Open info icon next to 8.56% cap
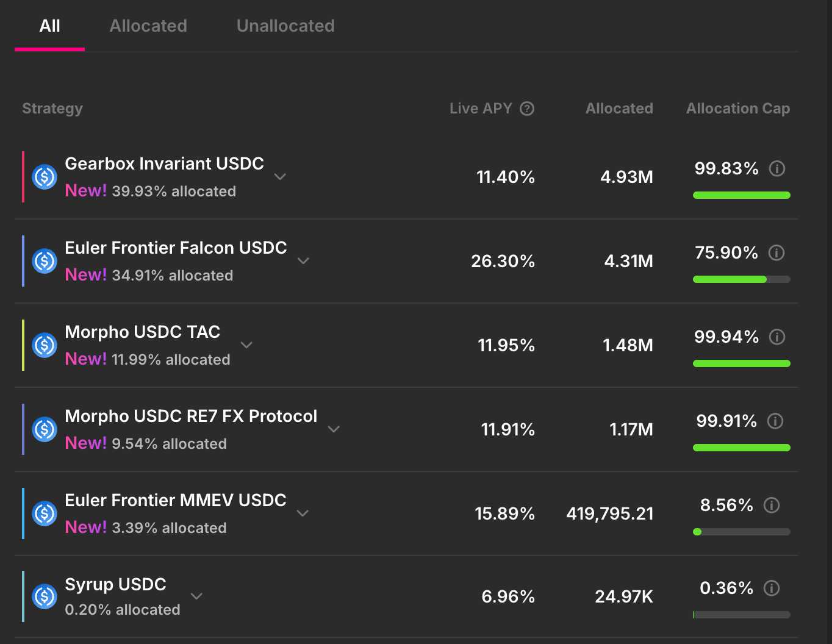The width and height of the screenshot is (832, 644). click(x=772, y=505)
